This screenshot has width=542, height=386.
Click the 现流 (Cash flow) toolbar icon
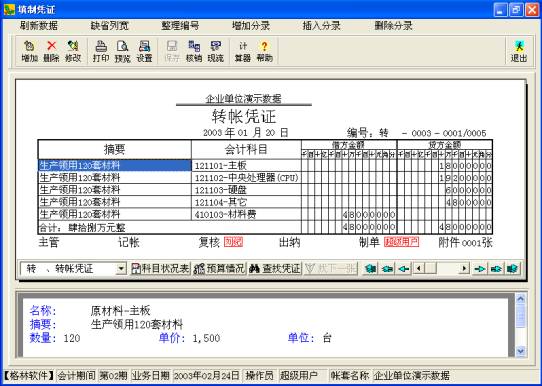click(x=216, y=51)
